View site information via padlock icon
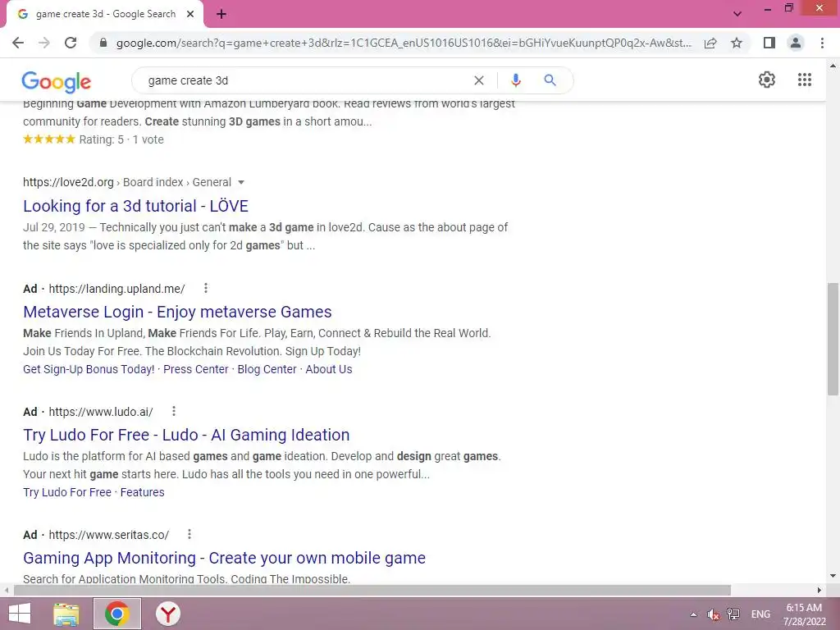Screen dimensions: 840x630 point(103,43)
